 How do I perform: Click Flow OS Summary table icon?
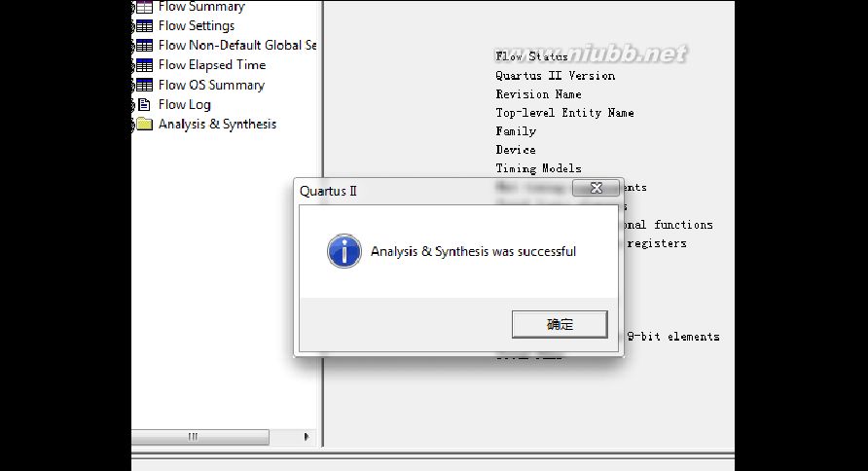pos(144,86)
